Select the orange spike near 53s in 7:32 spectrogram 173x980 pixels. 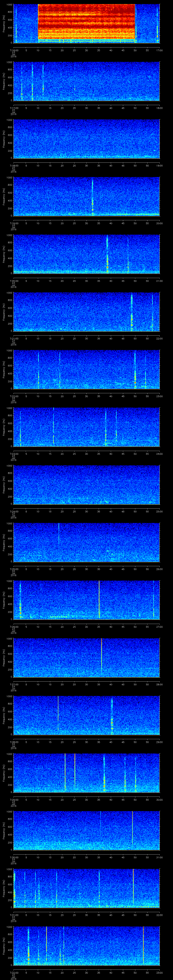[x=143, y=945]
